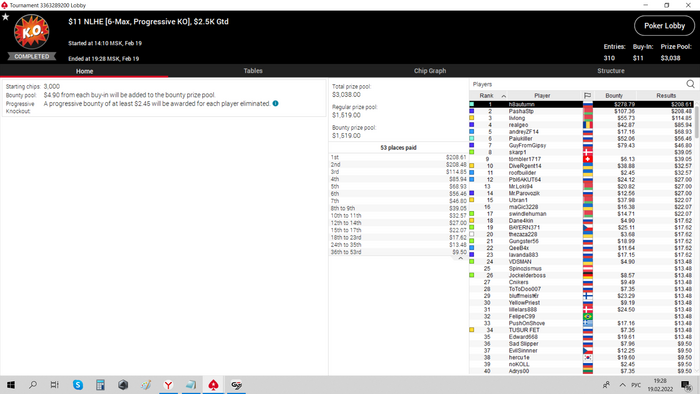Select player DiveRgent14 row
Image resolution: width=700 pixels, height=394 pixels.
pyautogui.click(x=582, y=166)
